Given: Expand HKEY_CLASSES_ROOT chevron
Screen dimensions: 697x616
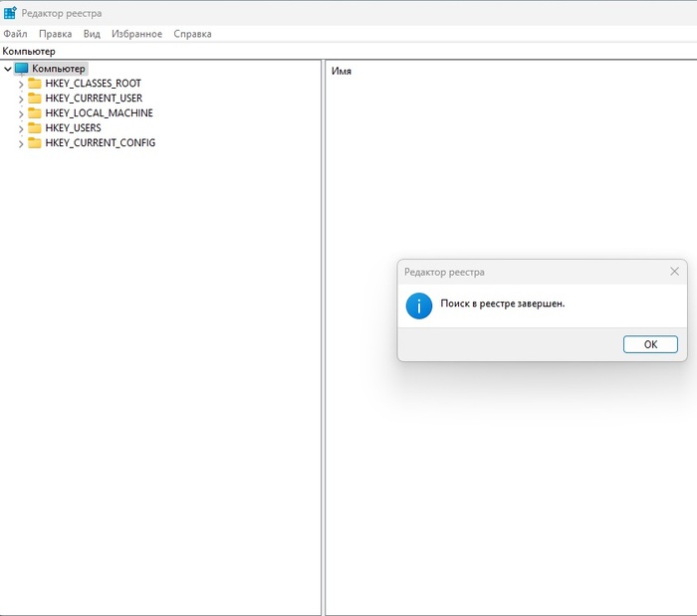Looking at the screenshot, I should 21,84.
